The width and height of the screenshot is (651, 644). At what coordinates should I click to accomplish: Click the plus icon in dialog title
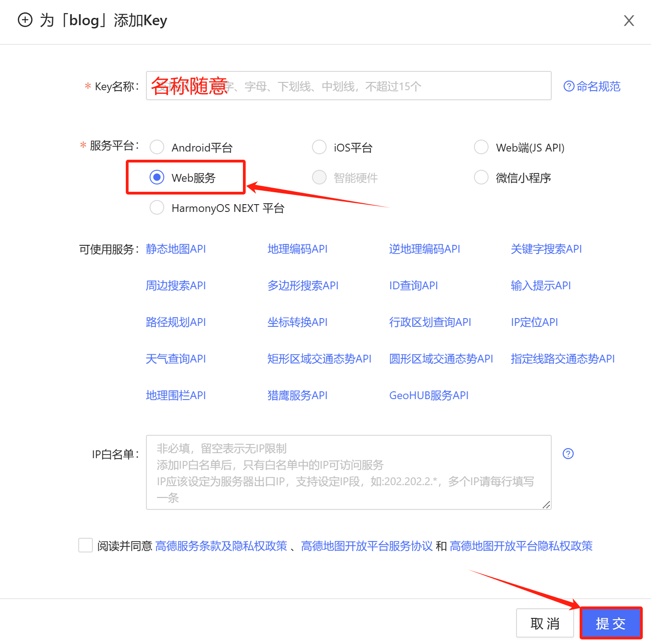tap(25, 20)
